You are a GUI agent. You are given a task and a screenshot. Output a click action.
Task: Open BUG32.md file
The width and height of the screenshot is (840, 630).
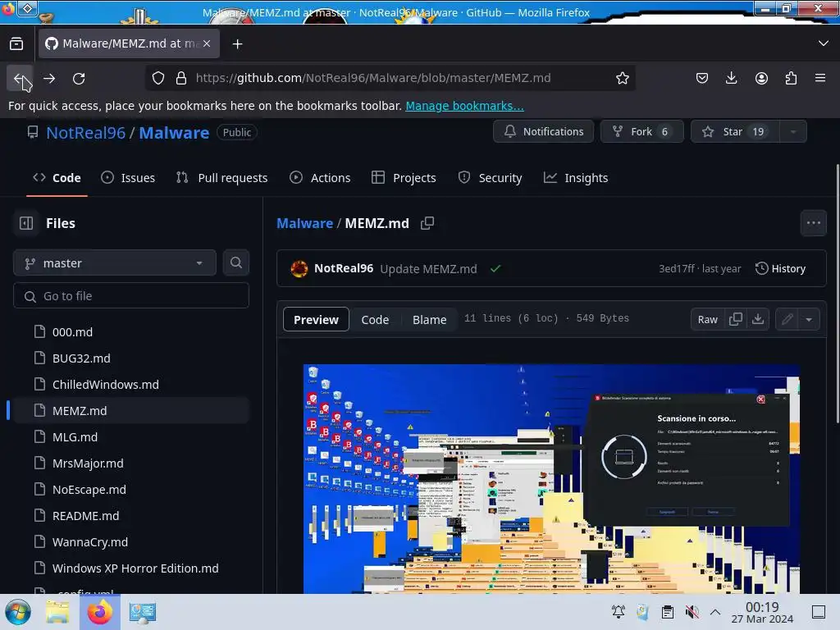(x=81, y=358)
